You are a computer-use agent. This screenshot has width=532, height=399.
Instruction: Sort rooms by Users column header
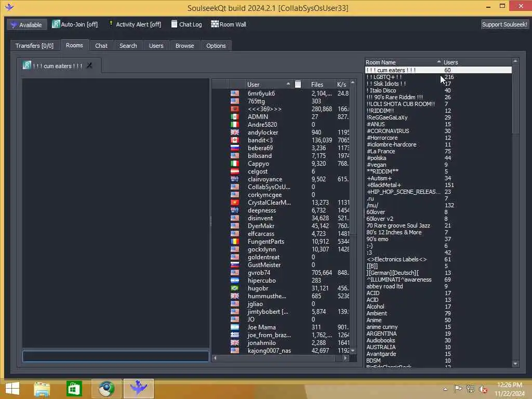[477, 62]
